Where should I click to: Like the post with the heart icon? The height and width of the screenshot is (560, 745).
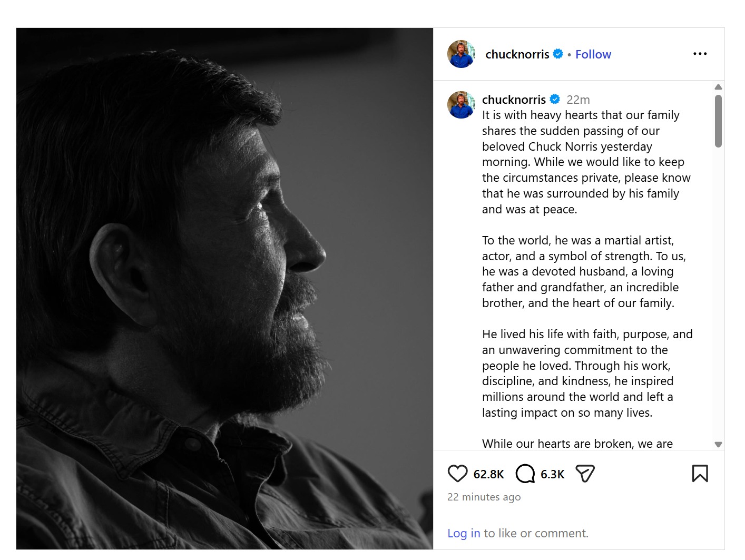coord(457,474)
